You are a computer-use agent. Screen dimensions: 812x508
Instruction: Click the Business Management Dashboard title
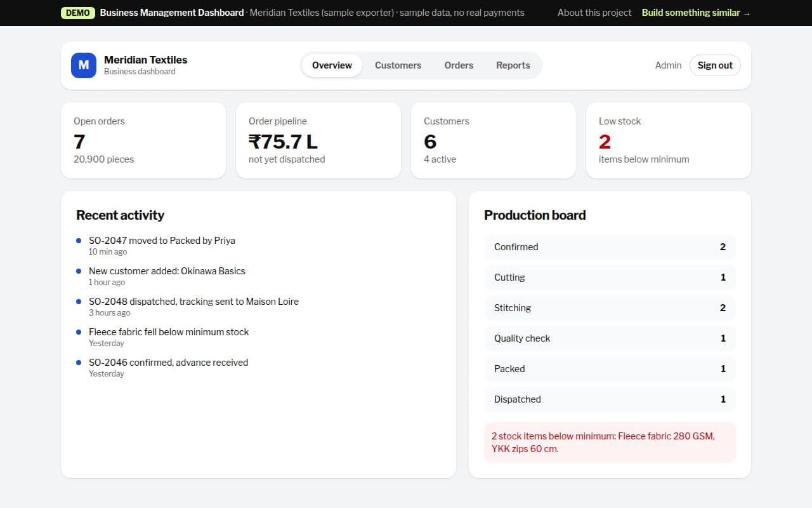(172, 13)
